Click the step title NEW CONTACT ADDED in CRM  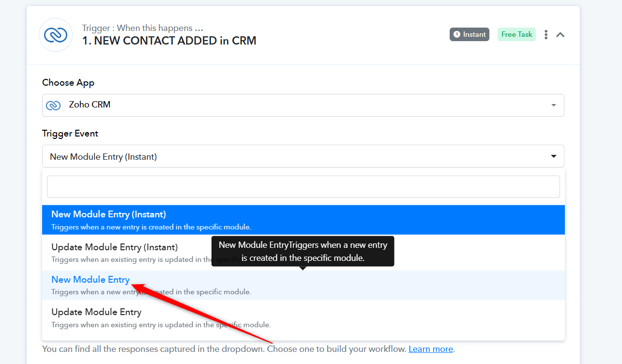tap(169, 41)
